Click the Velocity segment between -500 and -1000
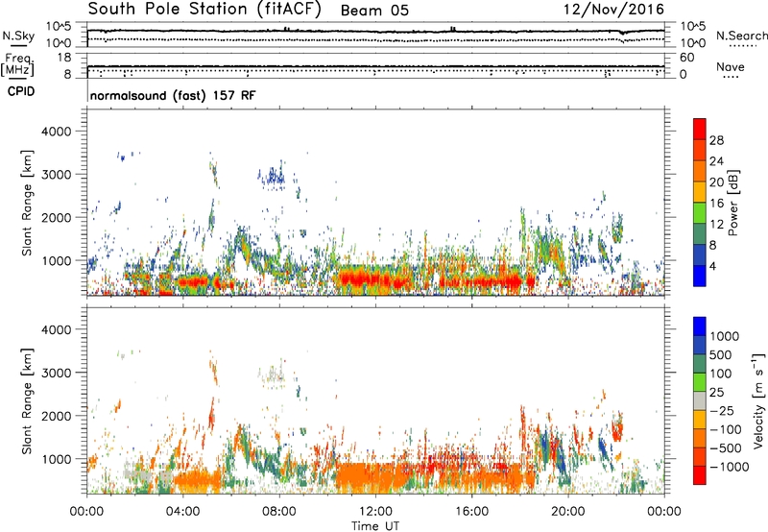This screenshot has height=532, width=768. click(700, 456)
